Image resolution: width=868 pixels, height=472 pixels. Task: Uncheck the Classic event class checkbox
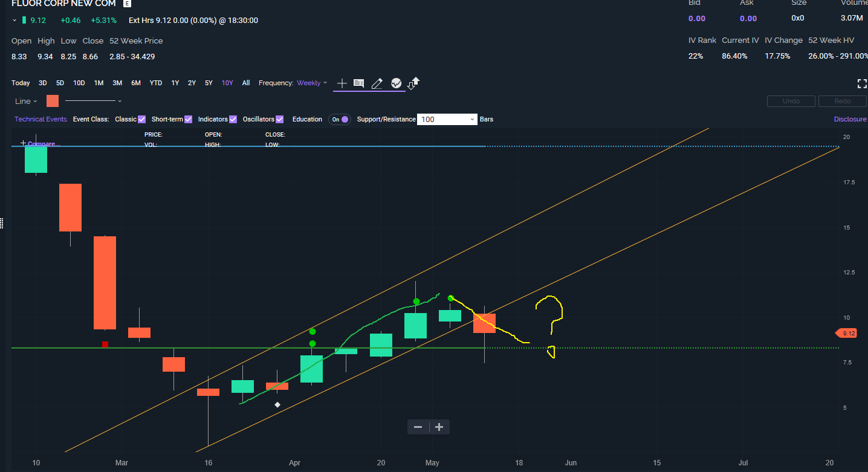pyautogui.click(x=142, y=119)
